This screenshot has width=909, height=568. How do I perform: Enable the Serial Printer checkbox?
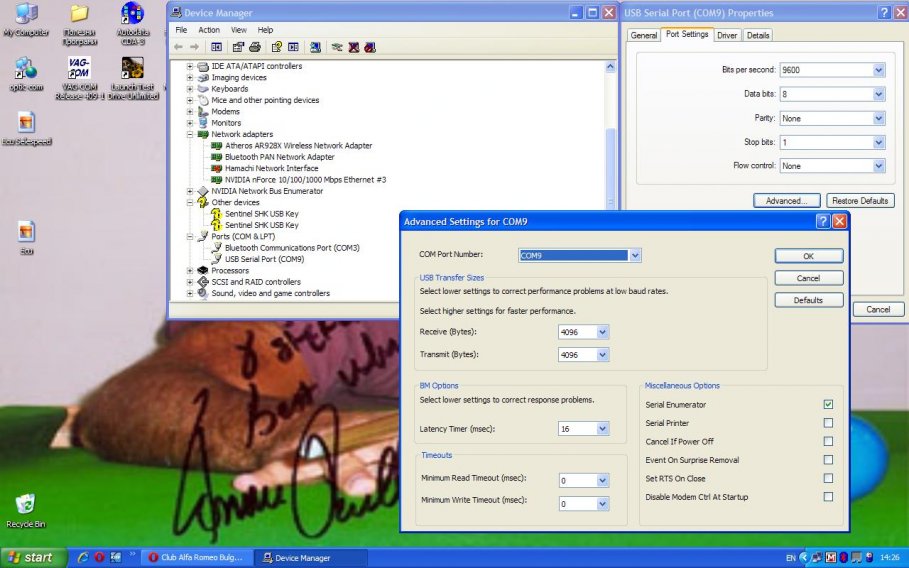click(828, 423)
